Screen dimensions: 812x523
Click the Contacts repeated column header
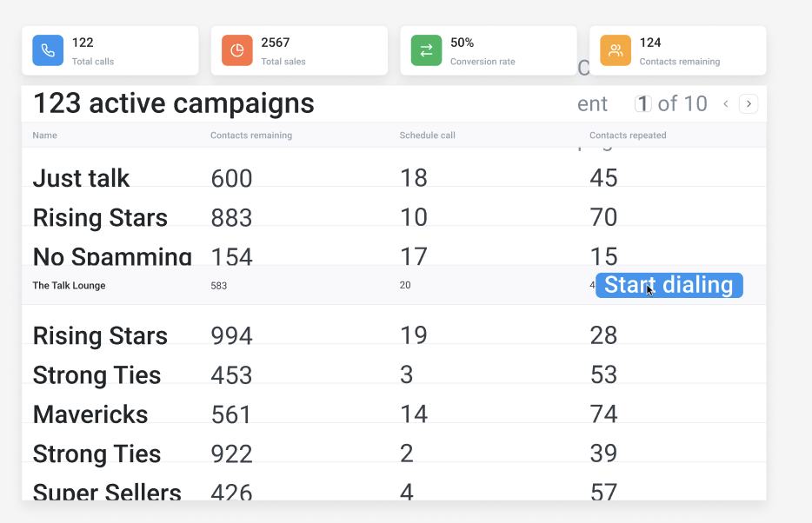628,136
